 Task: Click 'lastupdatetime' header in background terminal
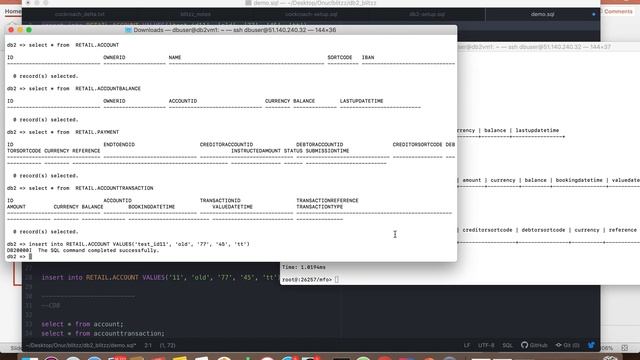click(537, 131)
